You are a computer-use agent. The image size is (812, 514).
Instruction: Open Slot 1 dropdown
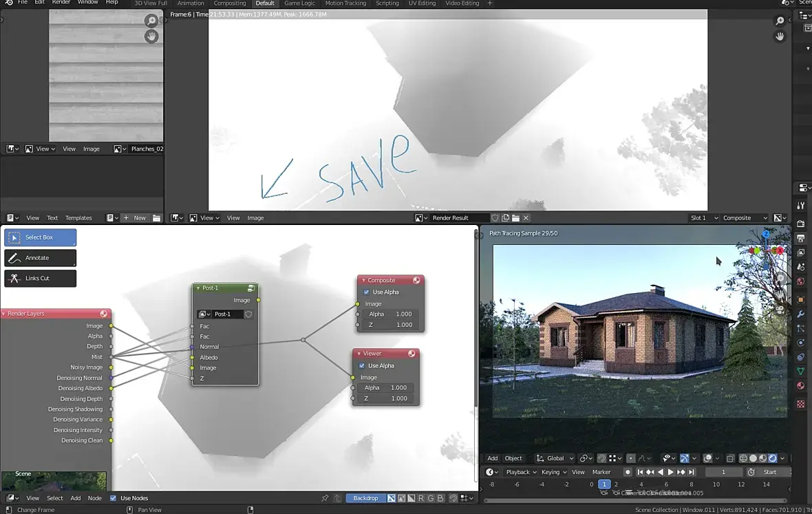pyautogui.click(x=704, y=218)
